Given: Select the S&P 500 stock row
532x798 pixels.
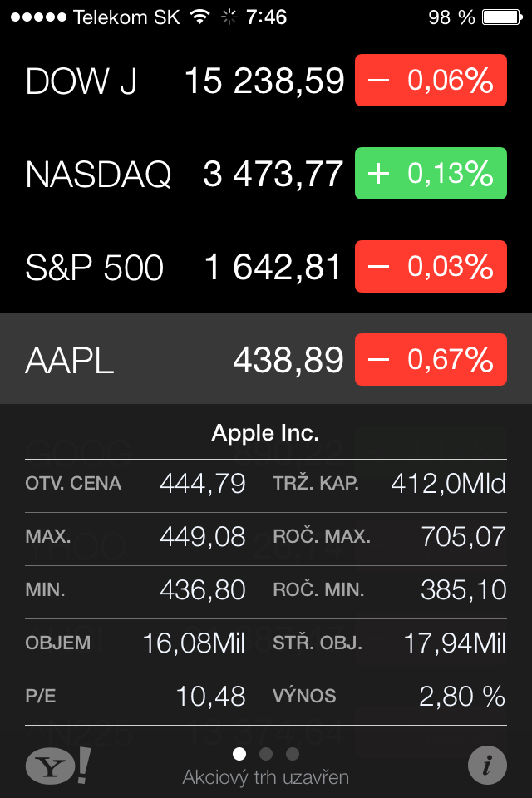Looking at the screenshot, I should click(183, 267).
